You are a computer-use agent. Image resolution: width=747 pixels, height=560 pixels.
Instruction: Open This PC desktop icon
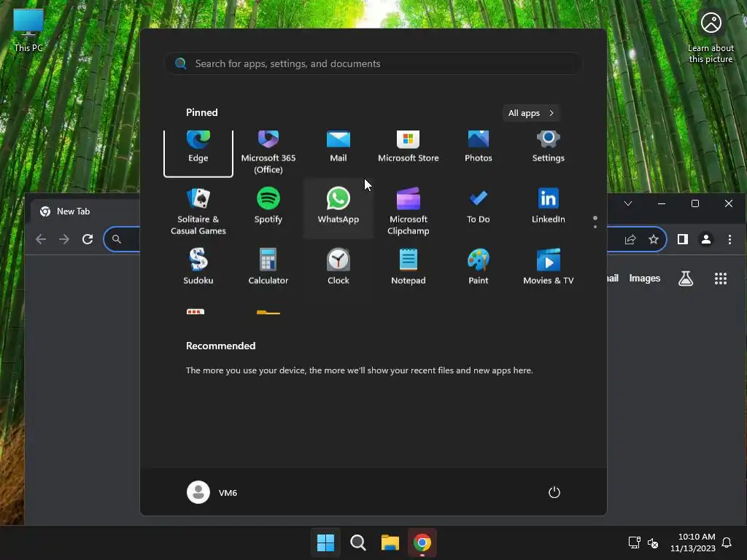click(28, 30)
